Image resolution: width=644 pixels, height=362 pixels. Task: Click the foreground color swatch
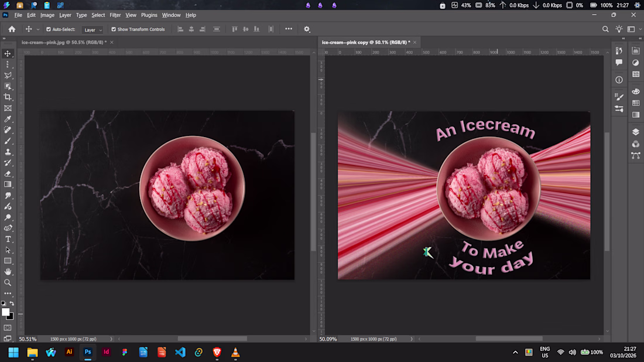(5, 312)
